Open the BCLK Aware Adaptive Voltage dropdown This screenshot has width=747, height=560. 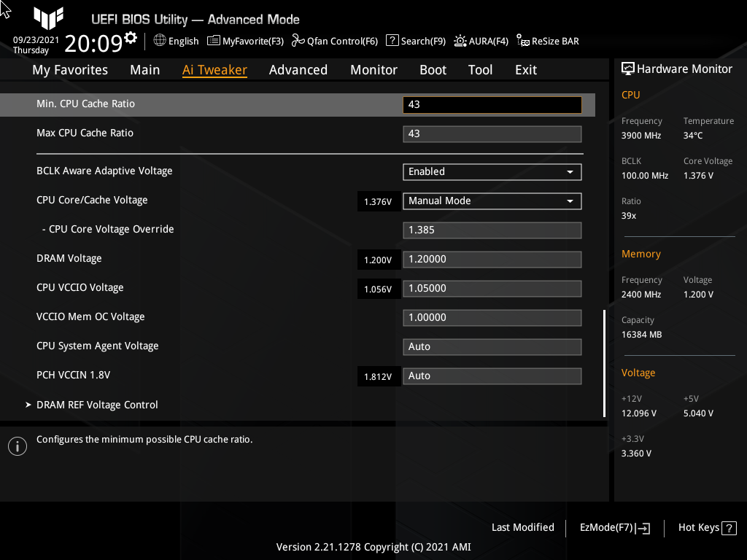pyautogui.click(x=492, y=172)
